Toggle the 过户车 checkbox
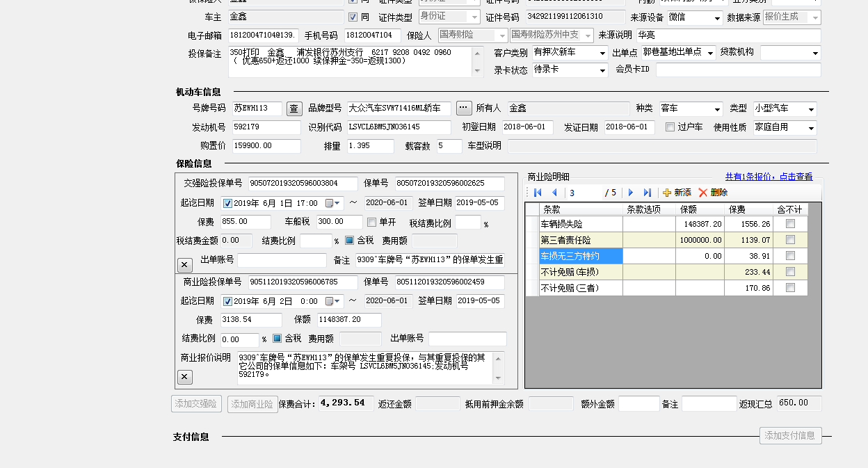868x468 pixels. [x=670, y=127]
